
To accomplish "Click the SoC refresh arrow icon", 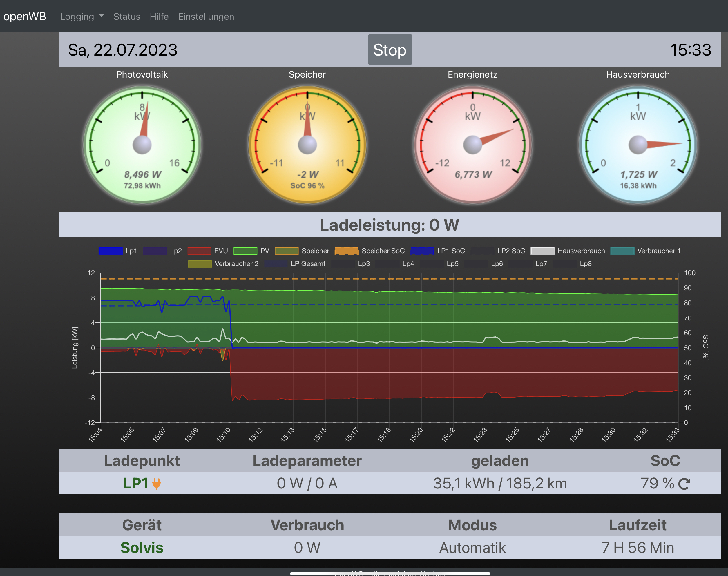I will click(684, 484).
